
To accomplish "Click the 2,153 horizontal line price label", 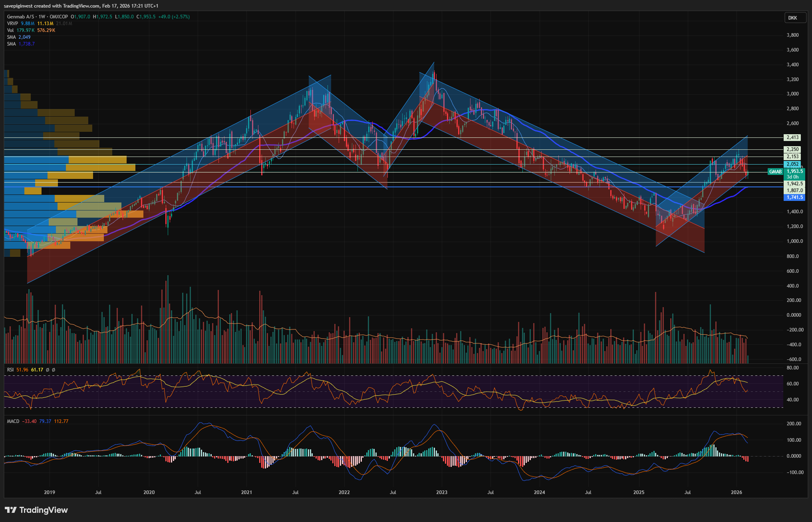I will pos(792,157).
